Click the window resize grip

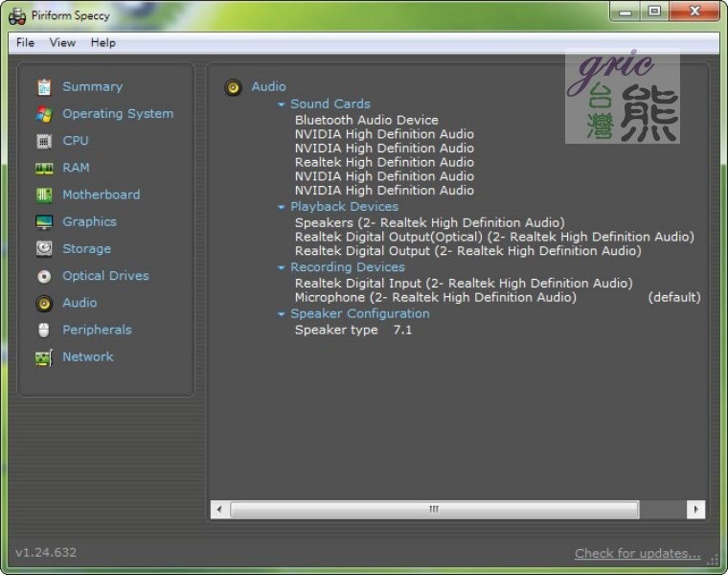(713, 560)
